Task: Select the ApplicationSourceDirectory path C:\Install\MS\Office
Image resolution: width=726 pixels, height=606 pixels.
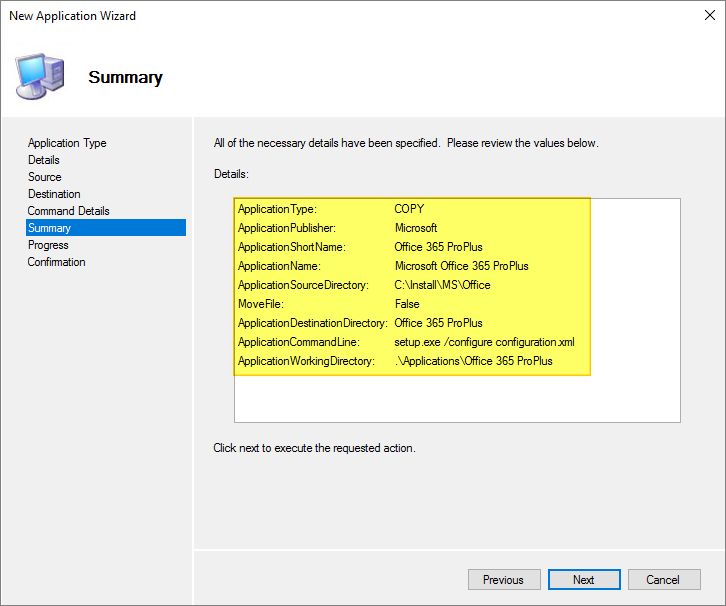Action: 442,285
